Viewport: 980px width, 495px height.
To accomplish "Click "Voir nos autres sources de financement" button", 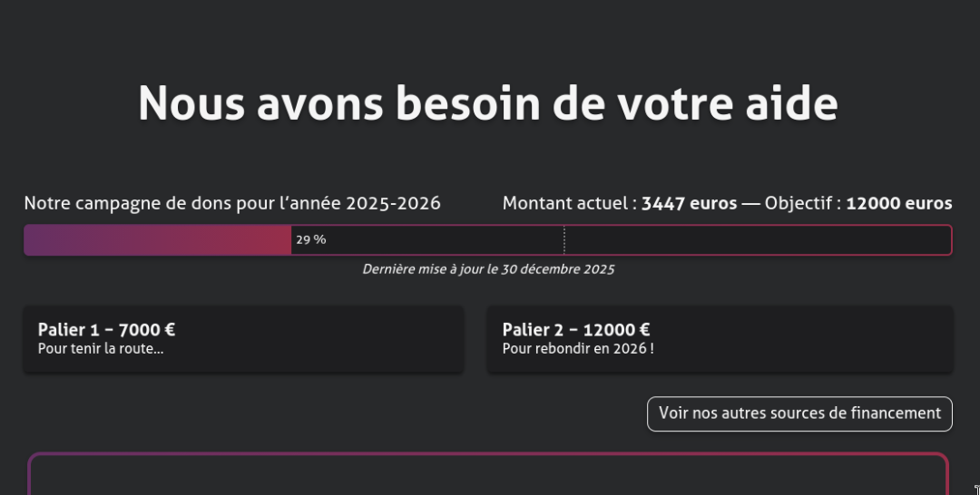I will tap(799, 413).
